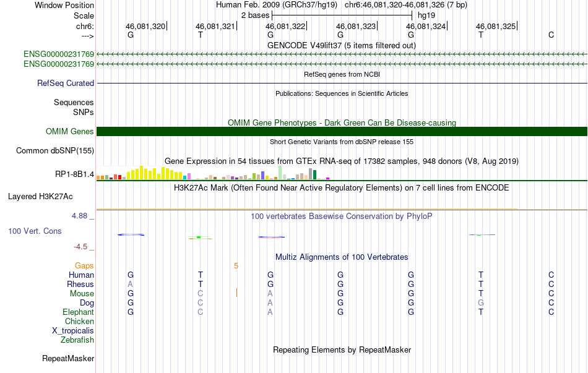
Task: Click the H3K27Ac Mark track title
Action: click(342, 188)
